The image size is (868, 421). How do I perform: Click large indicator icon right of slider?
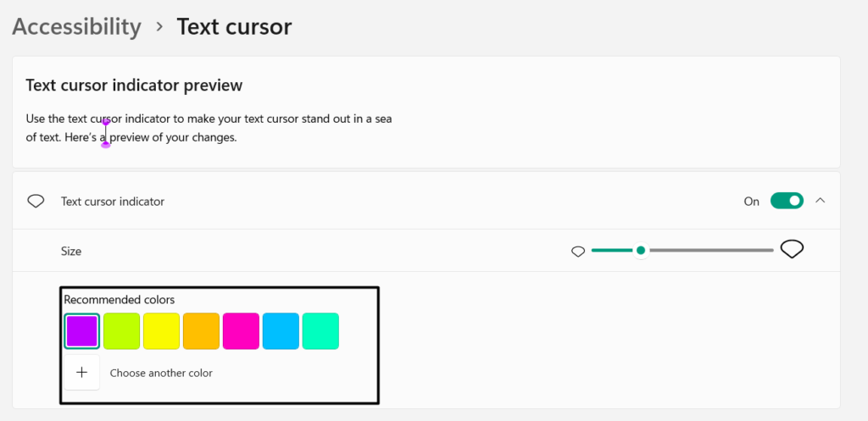pos(792,249)
